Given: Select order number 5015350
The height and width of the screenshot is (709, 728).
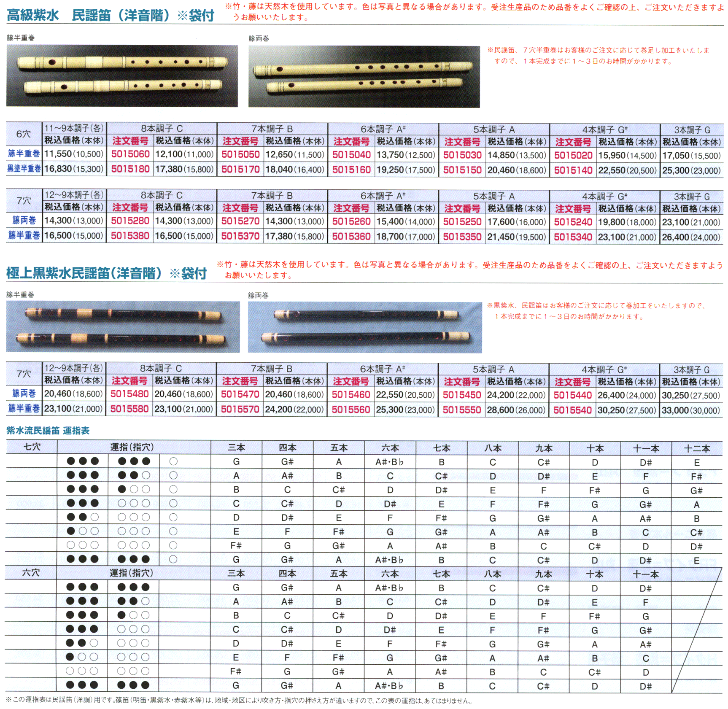Looking at the screenshot, I should (462, 237).
